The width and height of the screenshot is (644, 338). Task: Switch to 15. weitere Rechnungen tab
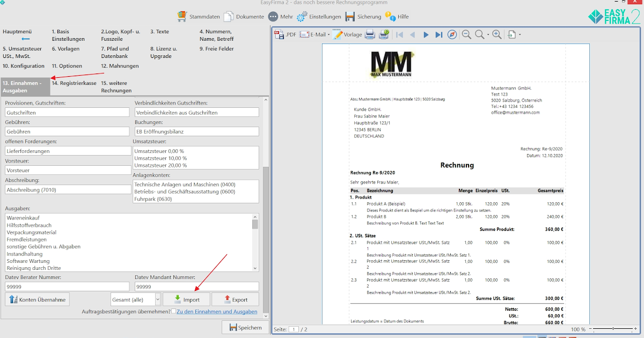[116, 86]
